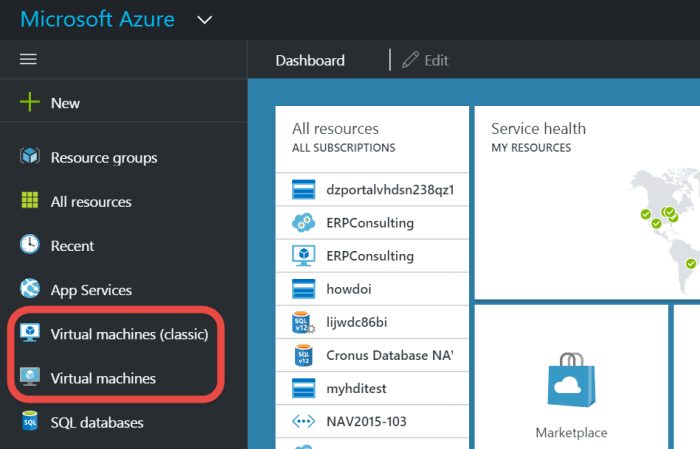Image resolution: width=700 pixels, height=449 pixels.
Task: Click the MY RESOURCES subtitle
Action: tap(531, 148)
